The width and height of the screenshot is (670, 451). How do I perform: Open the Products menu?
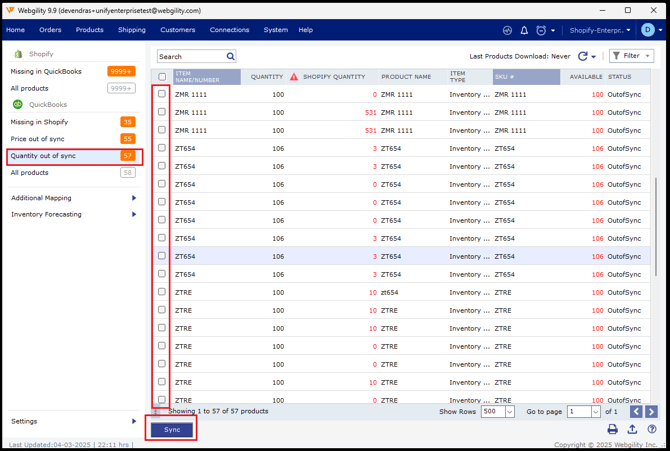(89, 30)
